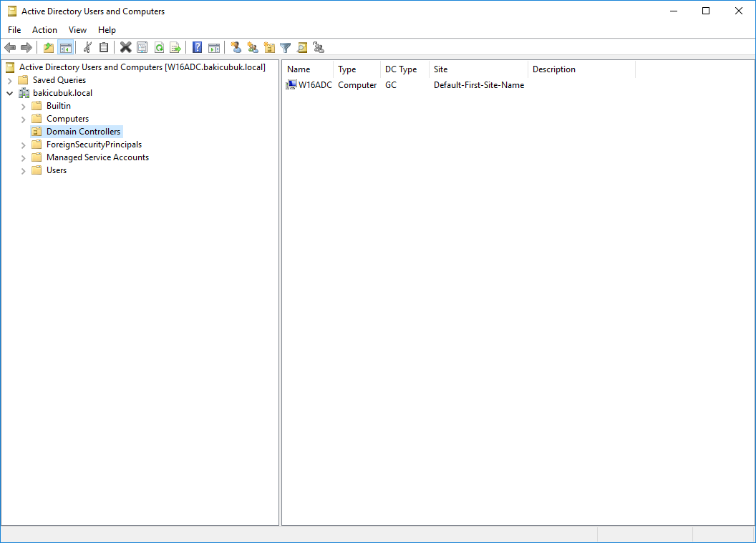
Task: Maximize the Active Directory window
Action: (706, 11)
